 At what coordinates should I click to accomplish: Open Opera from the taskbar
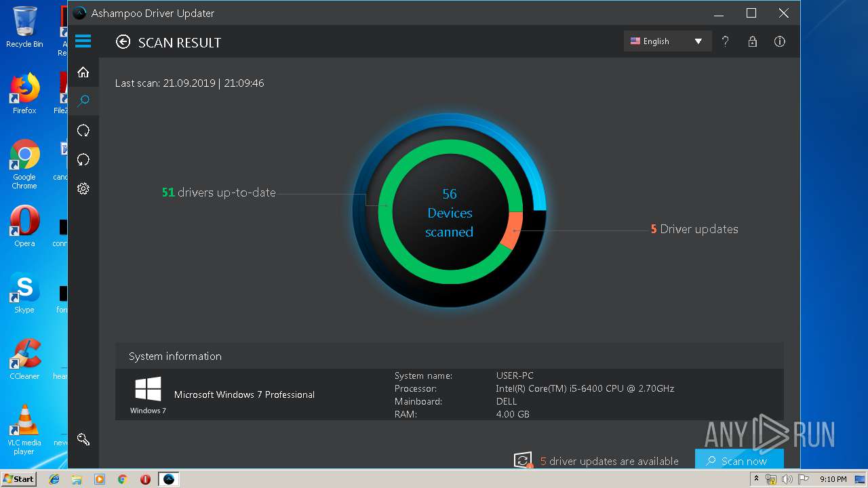point(145,479)
